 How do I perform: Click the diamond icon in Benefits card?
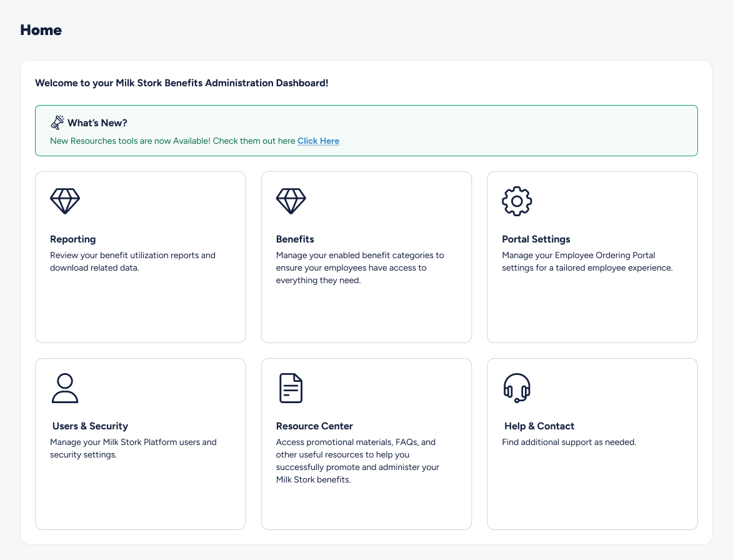291,201
